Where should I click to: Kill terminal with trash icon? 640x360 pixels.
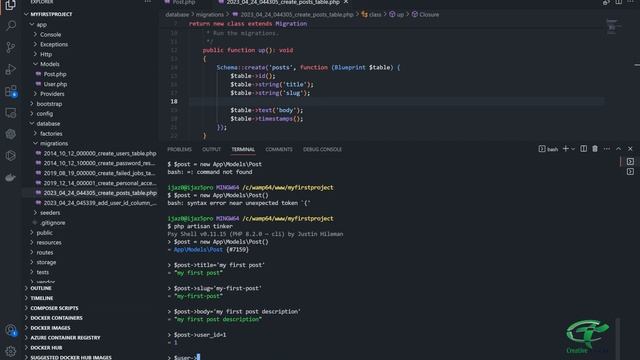click(x=595, y=149)
